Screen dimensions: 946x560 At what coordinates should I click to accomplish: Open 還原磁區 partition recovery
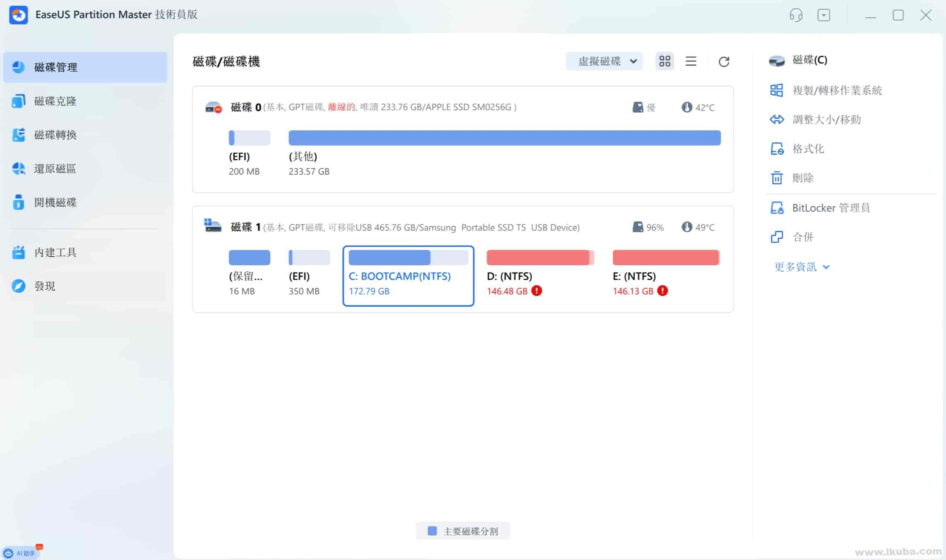coord(55,168)
